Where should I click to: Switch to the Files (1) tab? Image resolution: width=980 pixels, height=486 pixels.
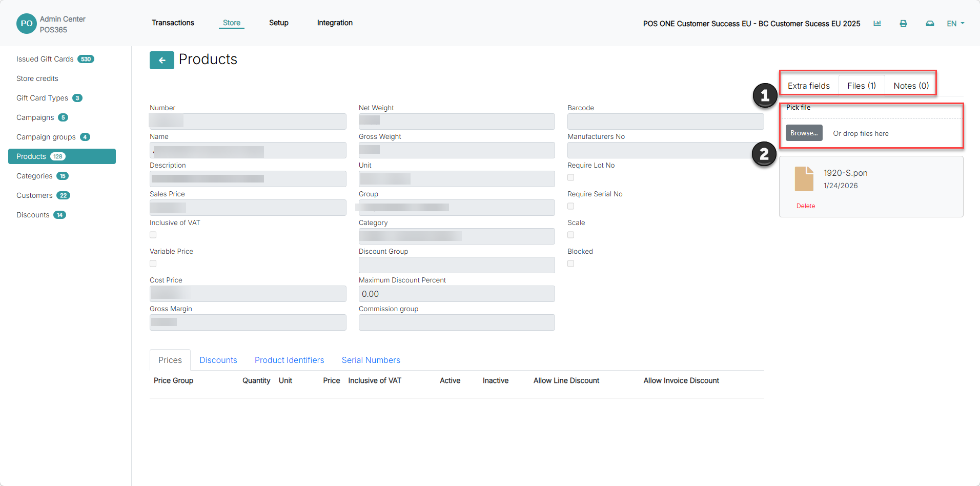click(862, 86)
